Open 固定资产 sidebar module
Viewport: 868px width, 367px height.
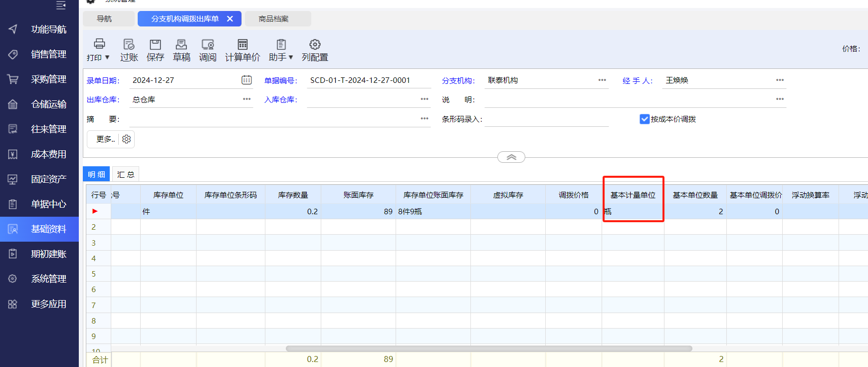(39, 179)
